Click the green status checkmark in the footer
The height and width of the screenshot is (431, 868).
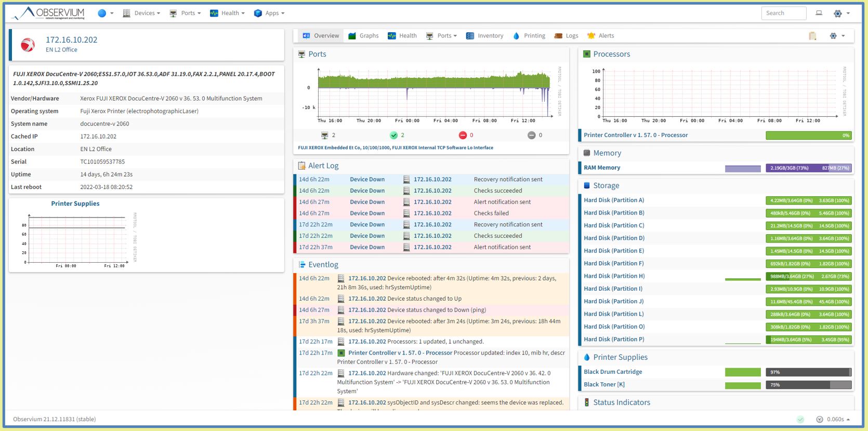pyautogui.click(x=800, y=419)
